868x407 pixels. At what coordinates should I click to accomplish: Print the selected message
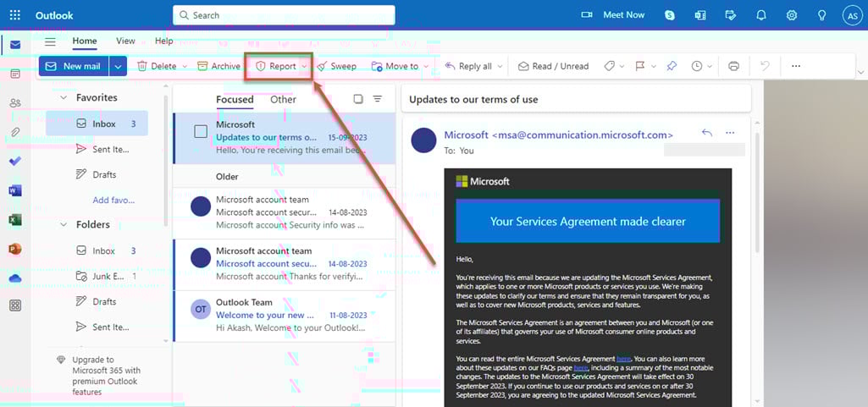pos(734,66)
